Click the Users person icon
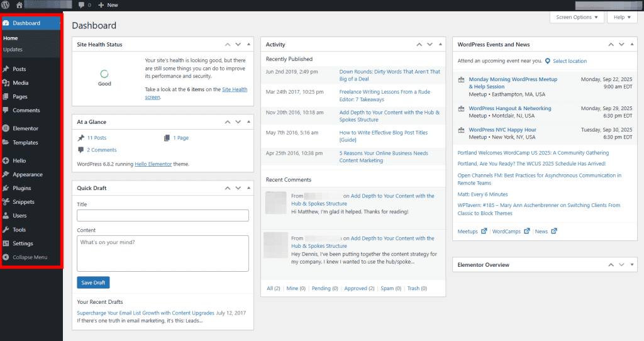Image resolution: width=644 pixels, height=341 pixels. [6, 216]
